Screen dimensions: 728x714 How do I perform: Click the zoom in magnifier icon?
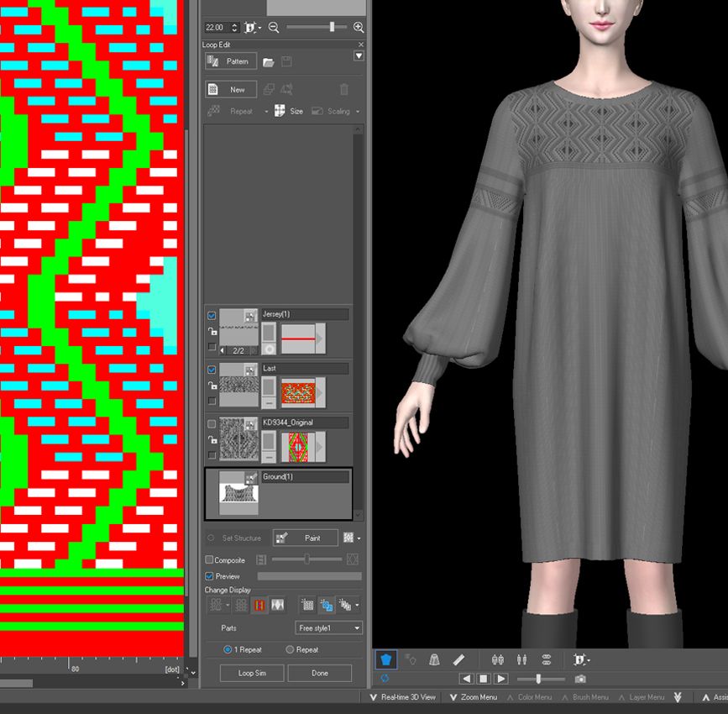pyautogui.click(x=359, y=28)
